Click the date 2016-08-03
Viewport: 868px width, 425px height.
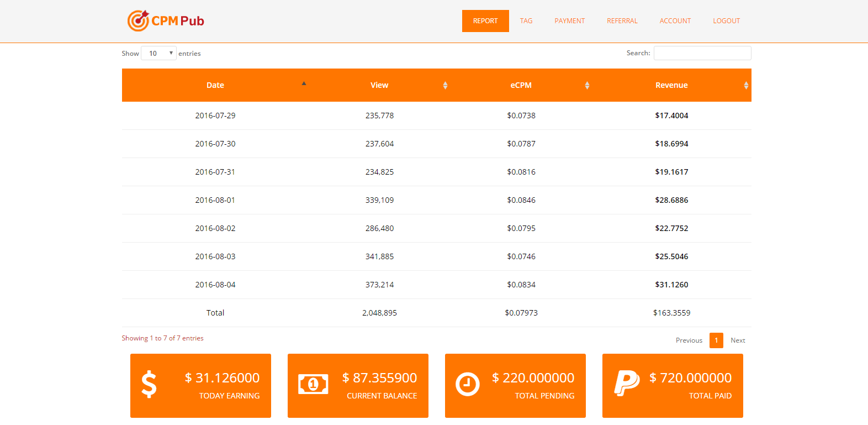[215, 256]
